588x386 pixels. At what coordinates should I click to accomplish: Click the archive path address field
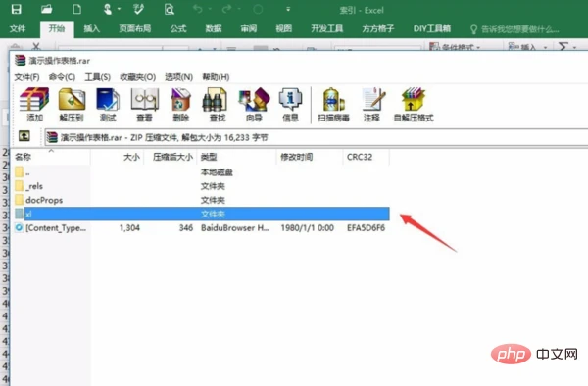click(x=317, y=137)
